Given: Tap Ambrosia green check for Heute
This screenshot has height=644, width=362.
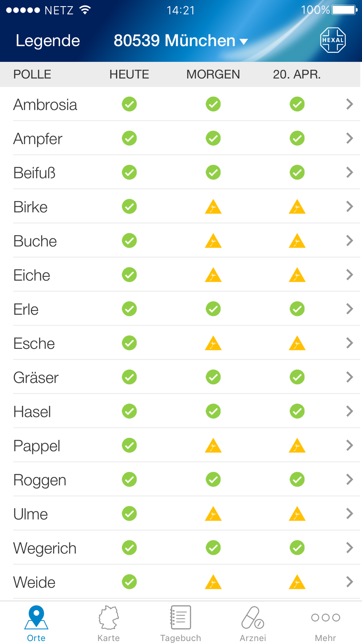Looking at the screenshot, I should [x=129, y=104].
